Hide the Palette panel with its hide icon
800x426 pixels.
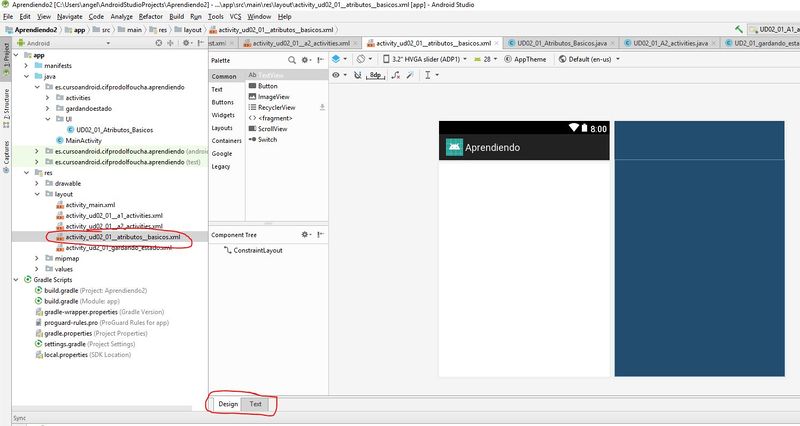(320, 60)
